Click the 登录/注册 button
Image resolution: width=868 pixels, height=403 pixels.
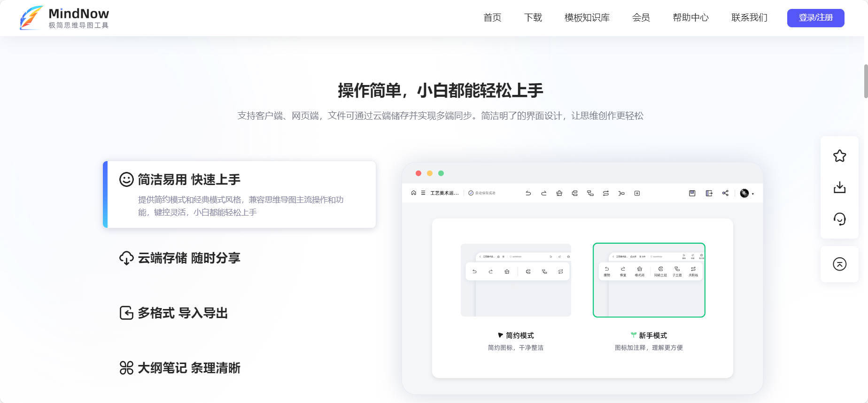tap(816, 18)
